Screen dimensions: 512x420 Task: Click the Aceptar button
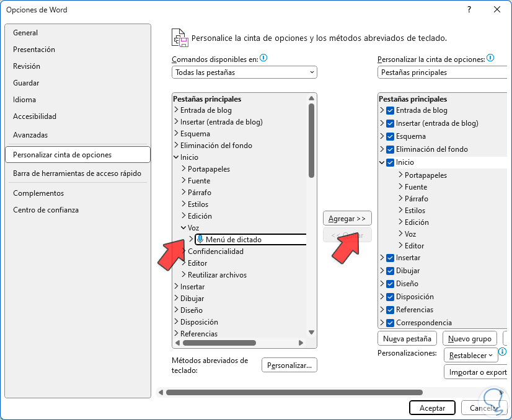click(432, 408)
